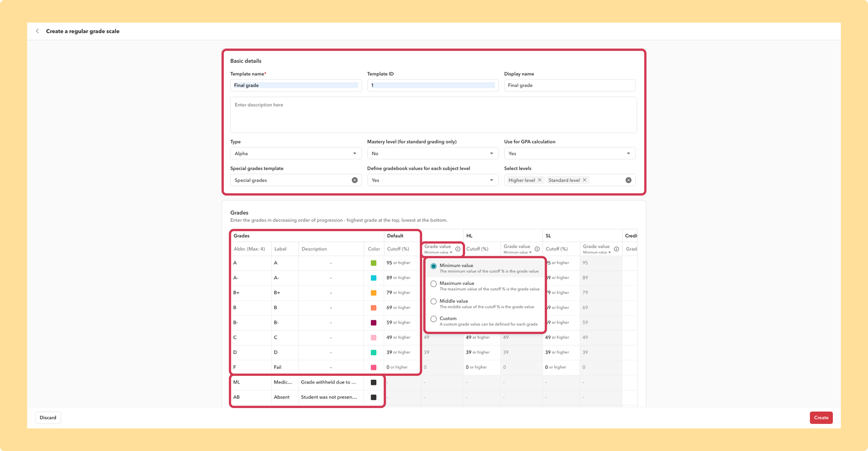Edit the Default cutoff 79 or higher cell
This screenshot has width=868, height=451.
coord(402,293)
